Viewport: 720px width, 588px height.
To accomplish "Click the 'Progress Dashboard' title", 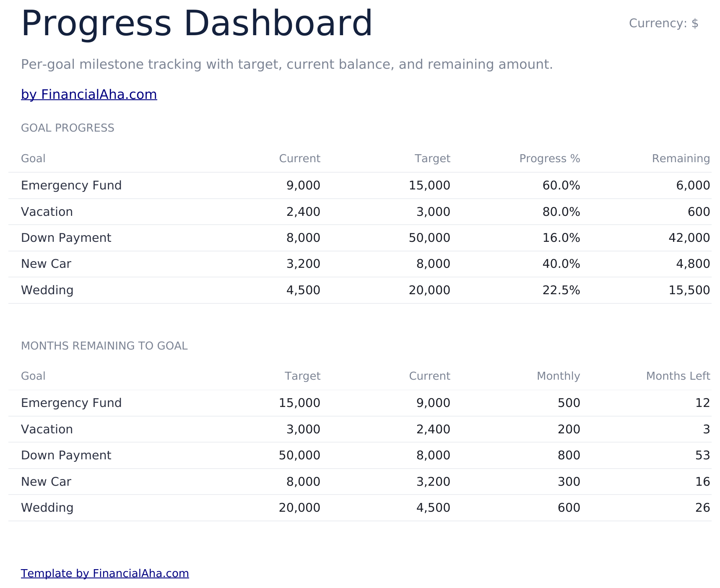I will pyautogui.click(x=197, y=23).
